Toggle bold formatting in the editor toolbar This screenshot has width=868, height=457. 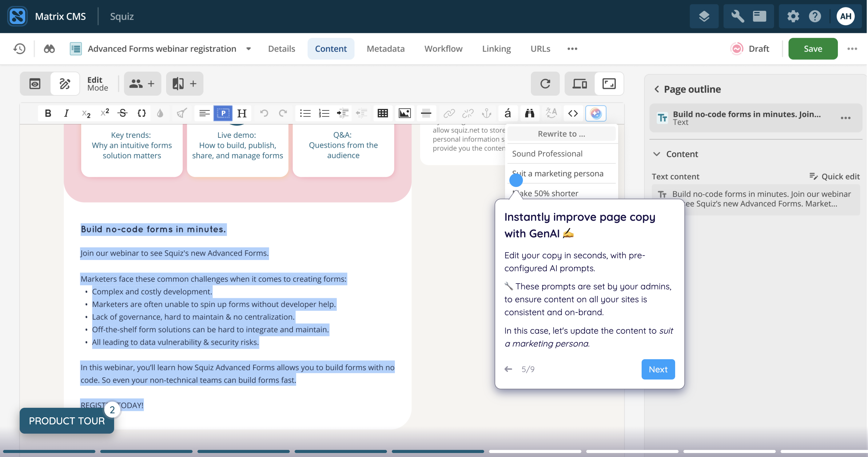48,113
